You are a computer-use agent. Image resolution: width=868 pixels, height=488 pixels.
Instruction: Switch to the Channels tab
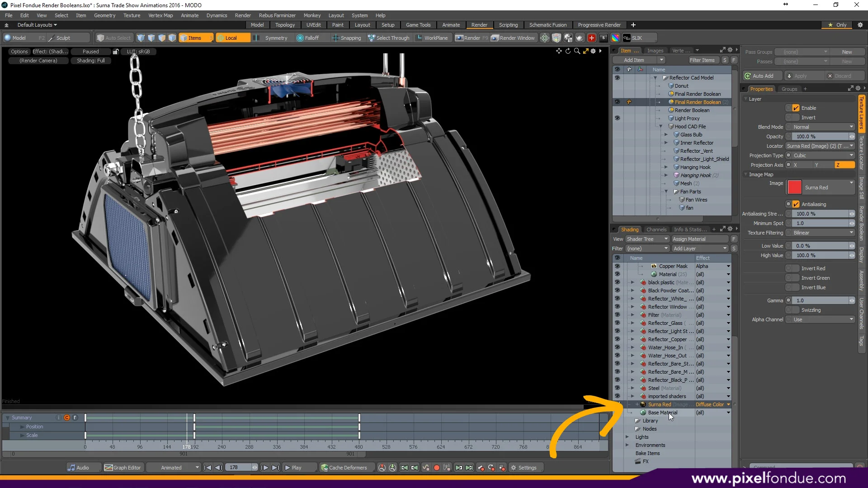656,230
